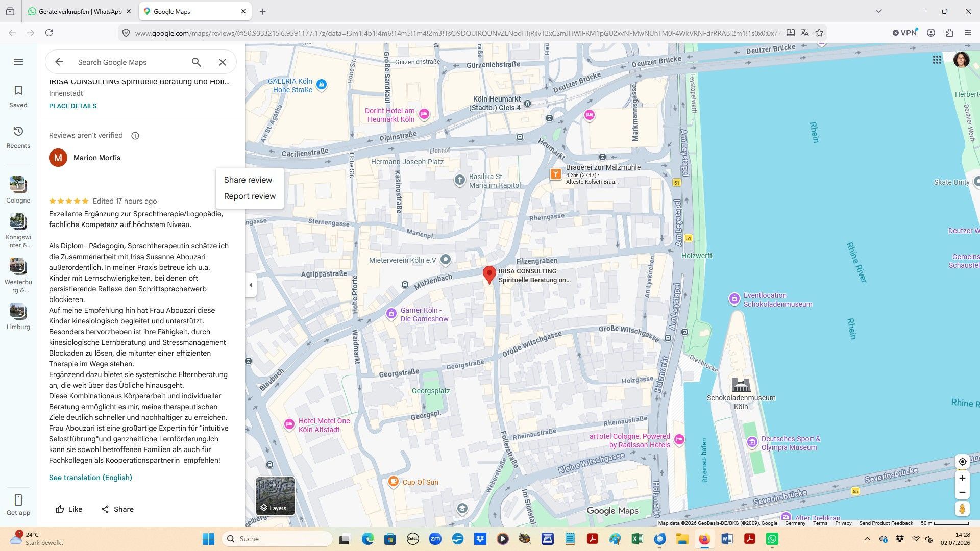Click See translation (English)

90,478
